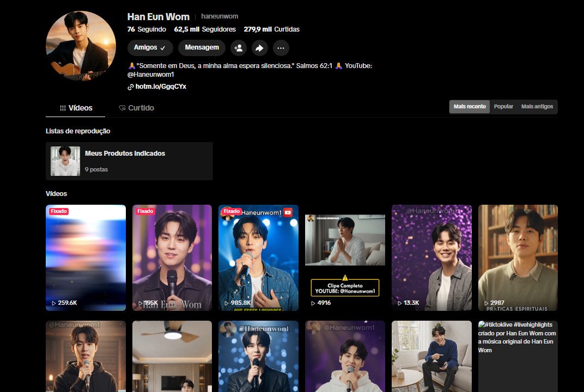Viewport: 584px width, 392px height.
Task: Click the Han Eun Wom profile name
Action: 159,17
